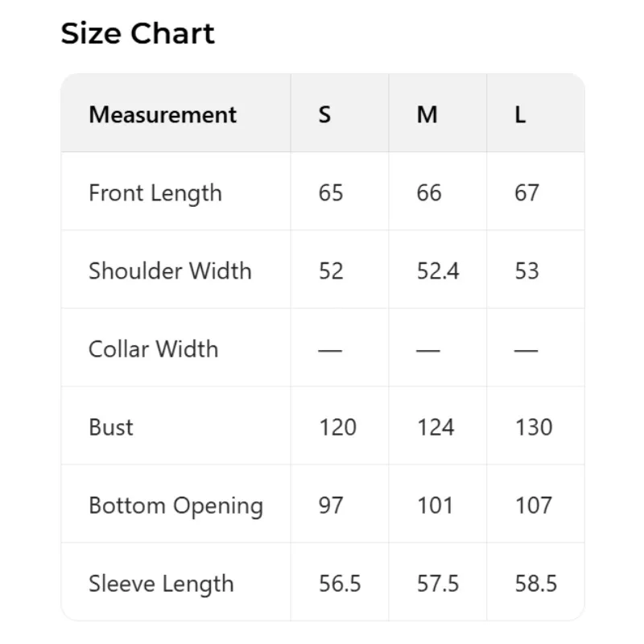The image size is (644, 644).
Task: Click the Bust value 124
Action: tap(436, 427)
